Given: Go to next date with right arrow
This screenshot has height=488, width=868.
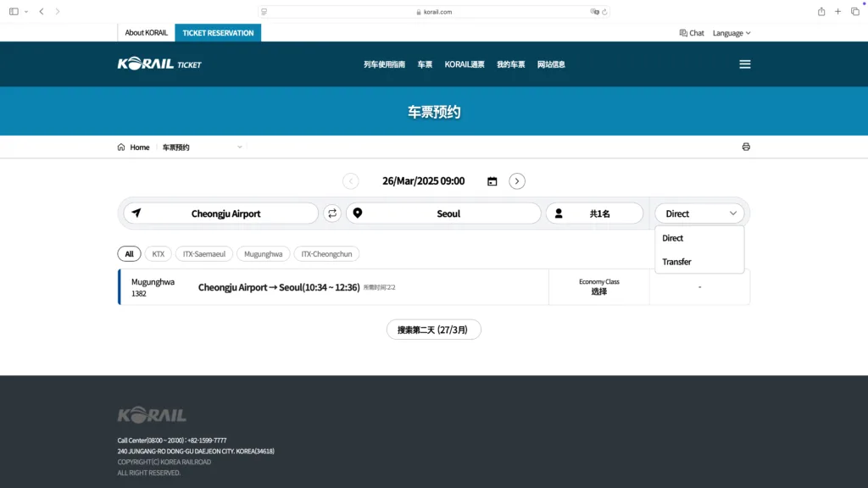Looking at the screenshot, I should pyautogui.click(x=516, y=181).
